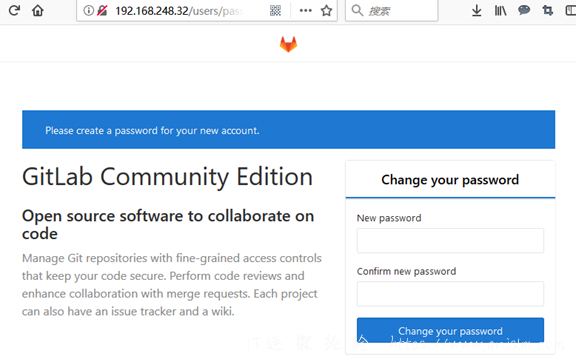The width and height of the screenshot is (576, 362).
Task: Click the 'GitLab Community Edition' heading
Action: pos(168,177)
